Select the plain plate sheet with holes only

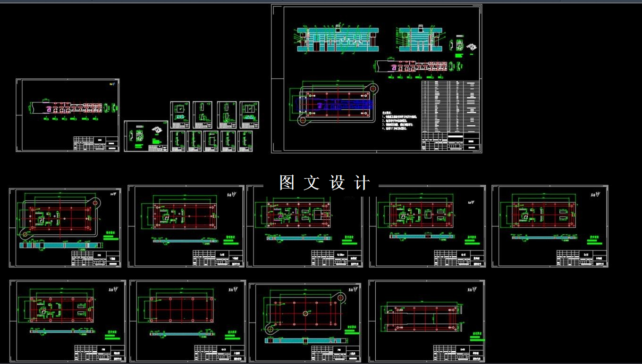tap(188, 321)
